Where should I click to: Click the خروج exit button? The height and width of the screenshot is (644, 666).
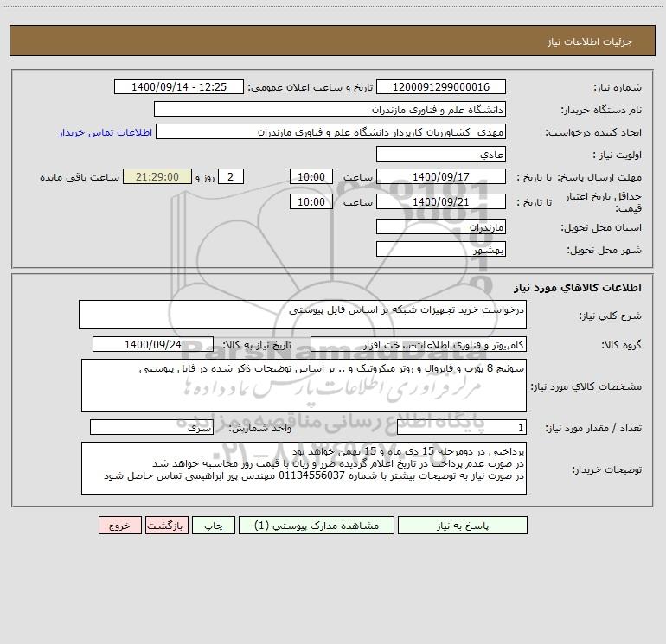tap(119, 525)
